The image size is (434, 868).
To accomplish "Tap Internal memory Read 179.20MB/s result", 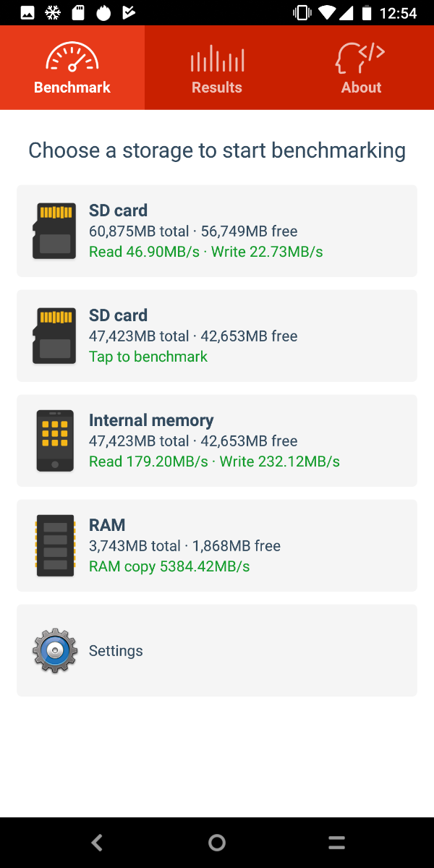I will tap(148, 461).
